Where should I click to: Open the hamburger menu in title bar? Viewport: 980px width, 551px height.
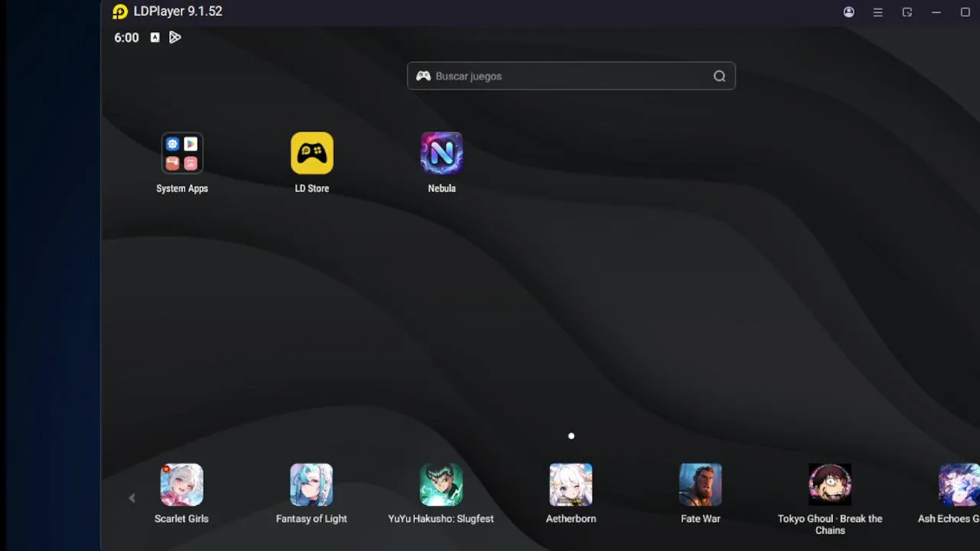pos(878,12)
